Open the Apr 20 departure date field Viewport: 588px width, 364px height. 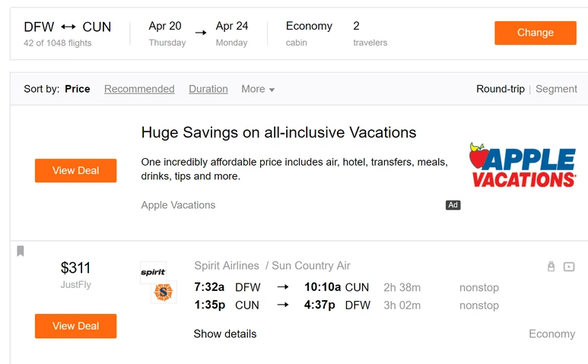click(x=167, y=33)
